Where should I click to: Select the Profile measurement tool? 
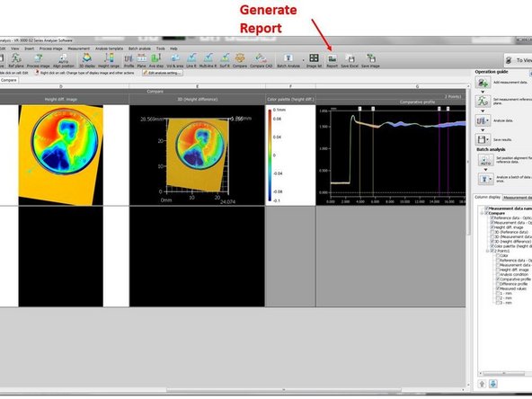[x=129, y=60]
